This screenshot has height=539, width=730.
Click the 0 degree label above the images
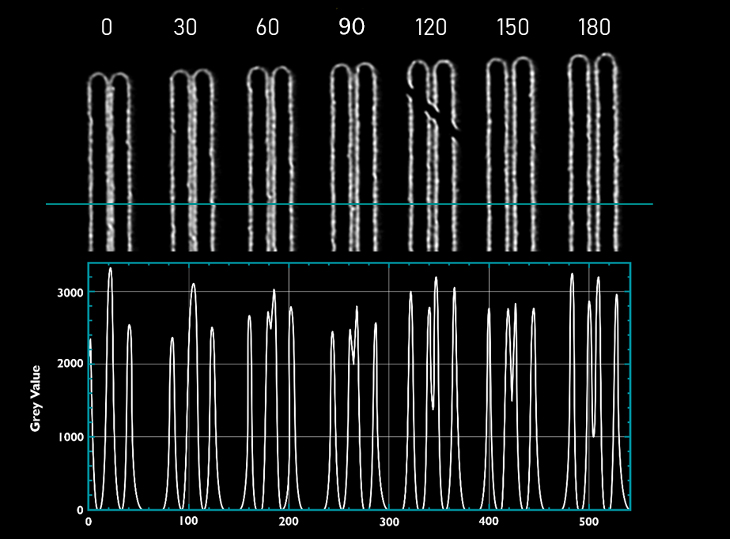[107, 28]
